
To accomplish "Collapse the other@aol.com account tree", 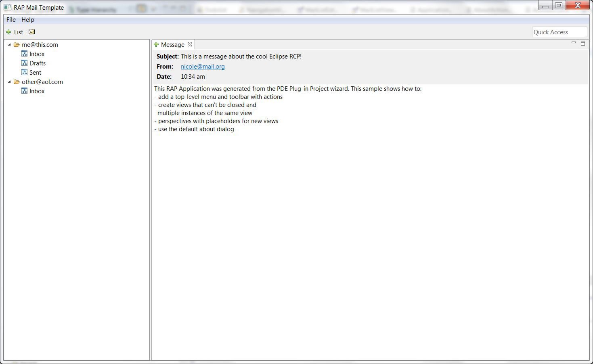I will (x=9, y=82).
